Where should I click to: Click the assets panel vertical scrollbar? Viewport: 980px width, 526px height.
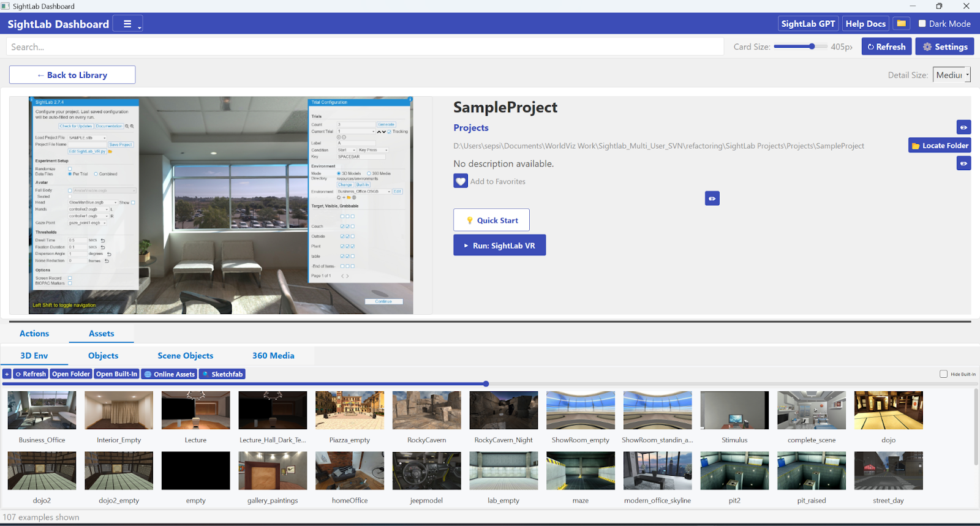pyautogui.click(x=976, y=427)
